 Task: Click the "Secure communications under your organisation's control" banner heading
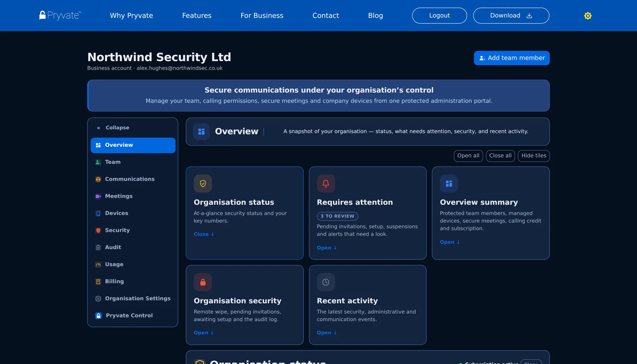click(319, 90)
